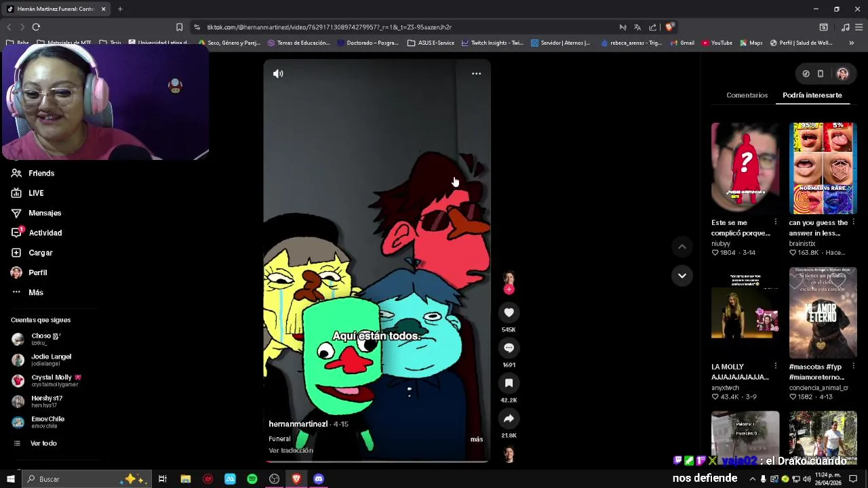Open OBS Studio from the taskbar
Image resolution: width=868 pixels, height=488 pixels.
click(x=274, y=479)
